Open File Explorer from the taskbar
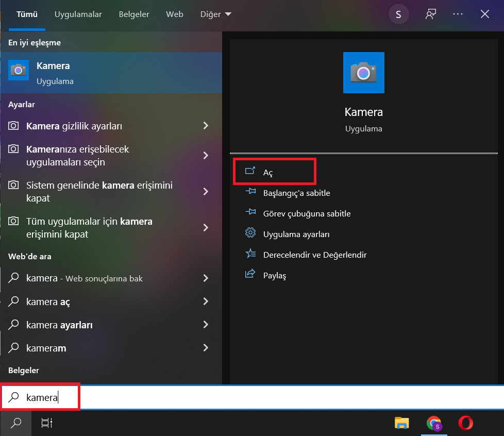504x436 pixels. coord(401,423)
